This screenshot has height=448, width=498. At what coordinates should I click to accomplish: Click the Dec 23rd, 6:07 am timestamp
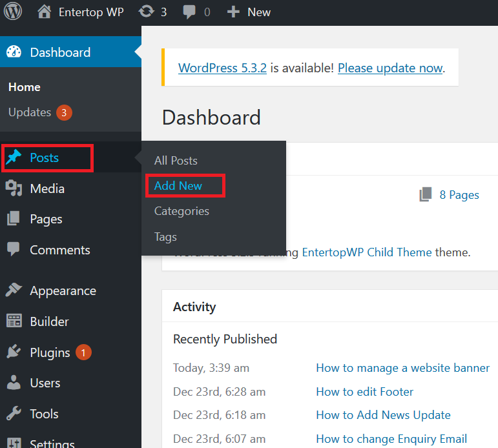click(x=219, y=439)
